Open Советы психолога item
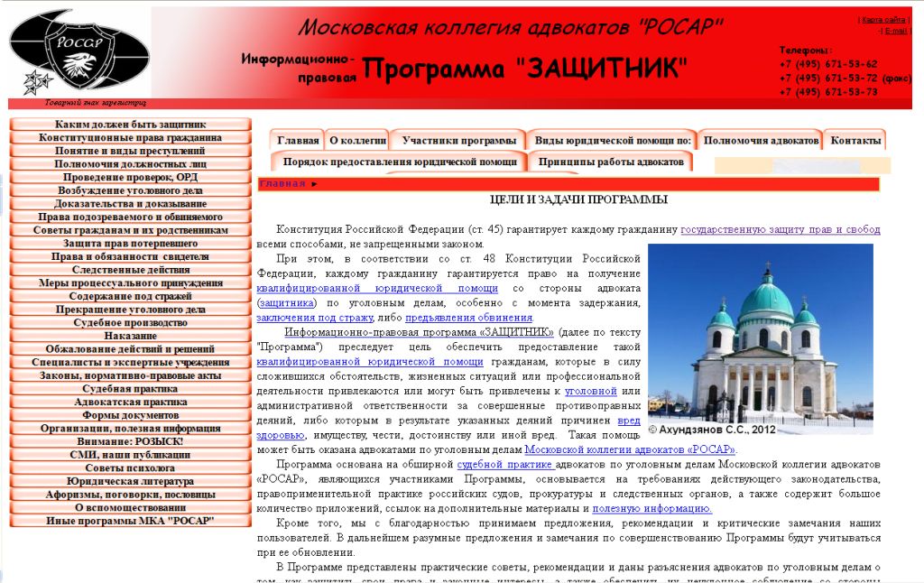Screen dimensions: 924x583 [130, 467]
